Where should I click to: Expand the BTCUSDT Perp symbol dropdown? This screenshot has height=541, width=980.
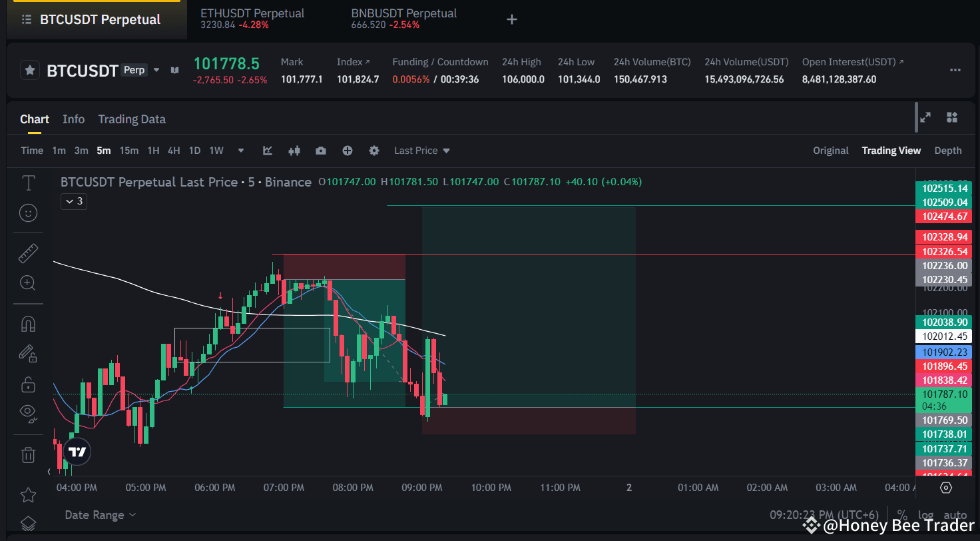(x=156, y=70)
